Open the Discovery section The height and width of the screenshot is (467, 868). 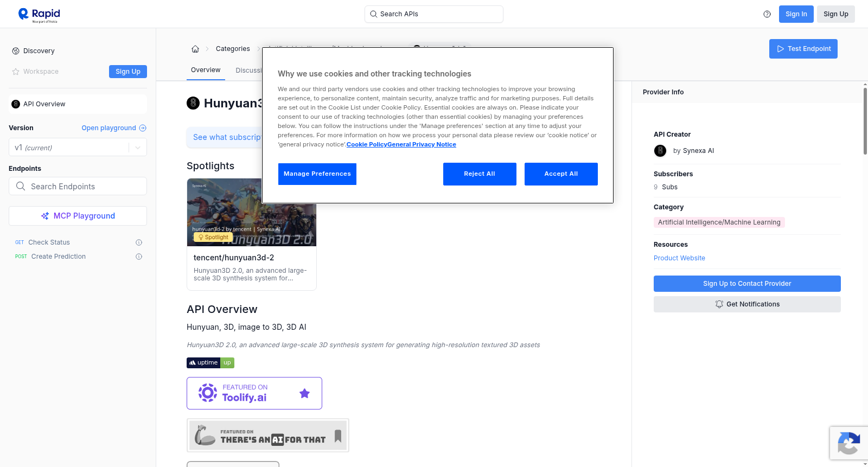(x=39, y=51)
